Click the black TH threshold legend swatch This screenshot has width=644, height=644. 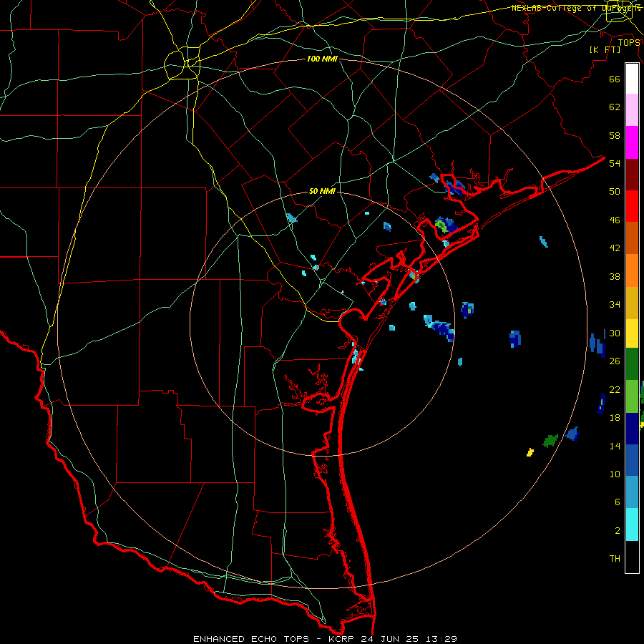click(x=632, y=557)
